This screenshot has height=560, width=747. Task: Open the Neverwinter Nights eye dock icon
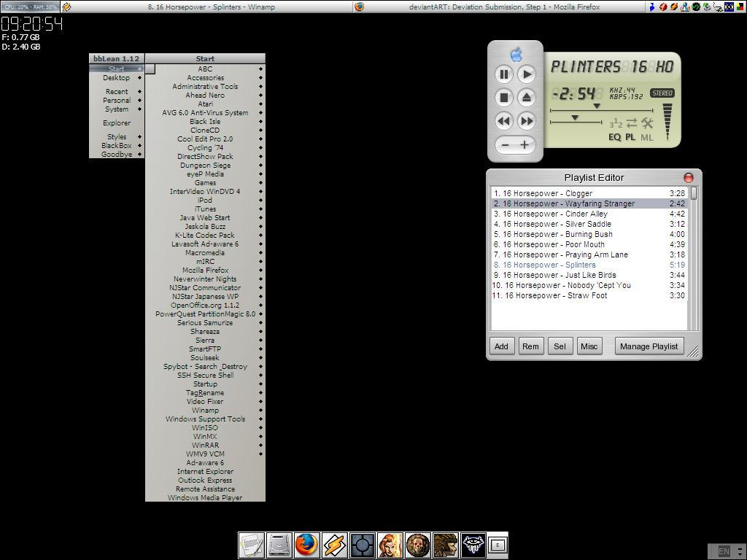[x=473, y=545]
